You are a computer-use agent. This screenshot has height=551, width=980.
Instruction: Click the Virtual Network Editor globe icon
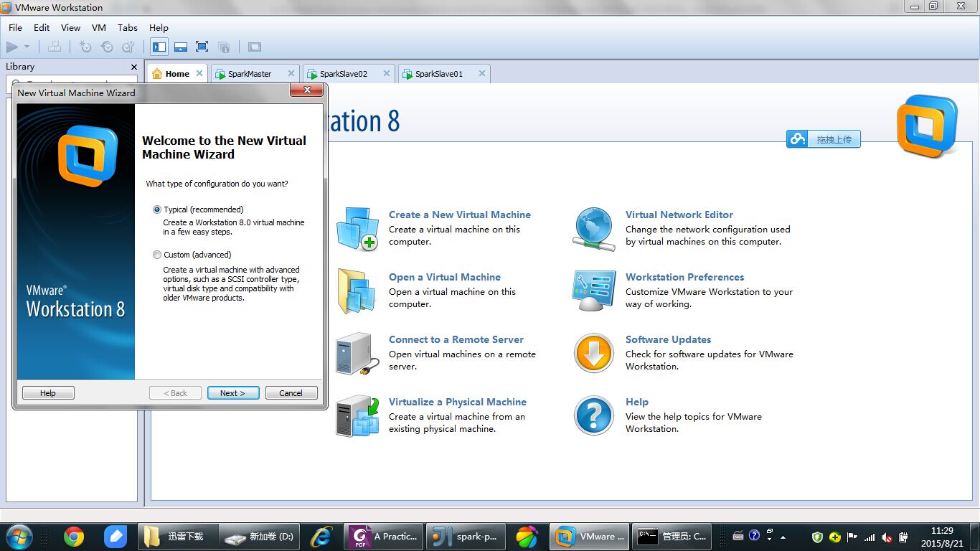point(594,229)
